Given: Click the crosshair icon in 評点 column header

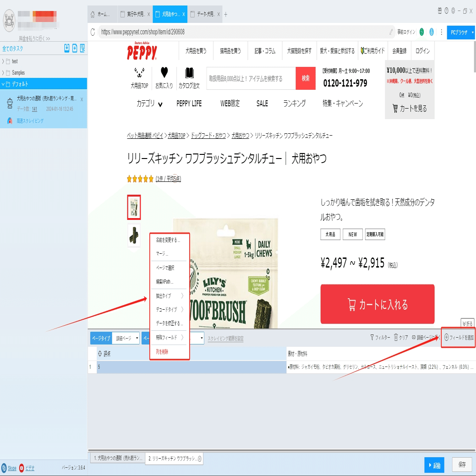Looking at the screenshot, I should [x=100, y=353].
